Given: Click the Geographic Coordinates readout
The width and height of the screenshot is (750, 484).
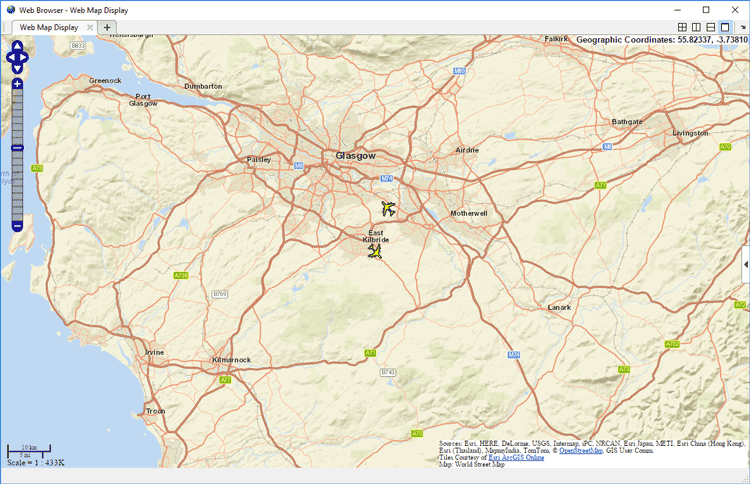Looking at the screenshot, I should (662, 40).
